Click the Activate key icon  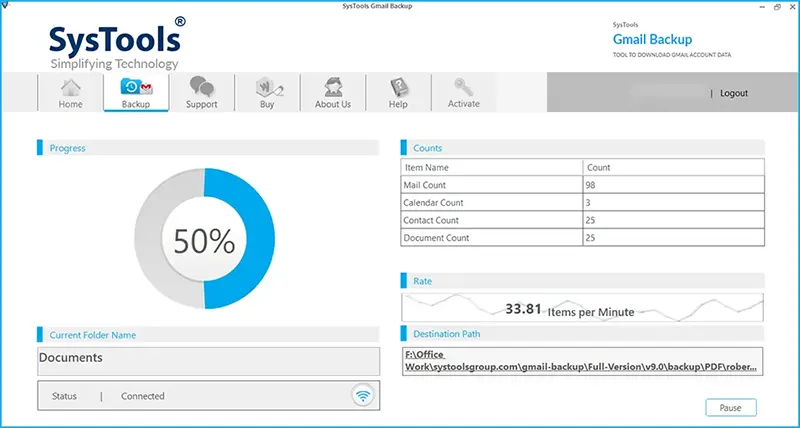coord(464,87)
